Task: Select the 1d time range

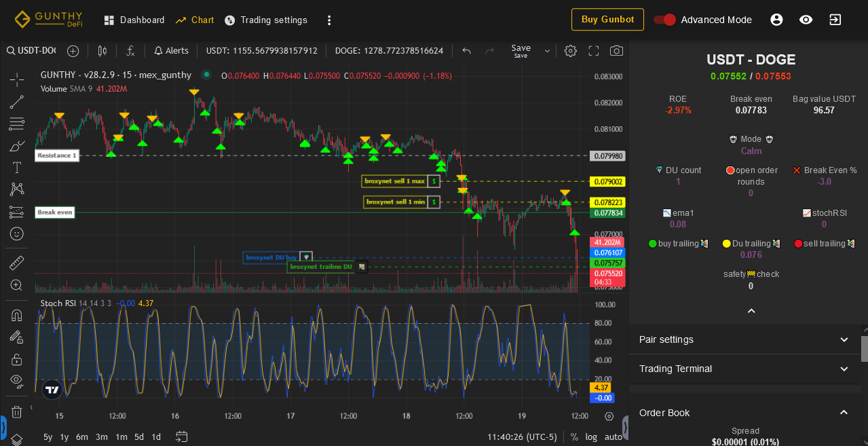Action: 156,437
